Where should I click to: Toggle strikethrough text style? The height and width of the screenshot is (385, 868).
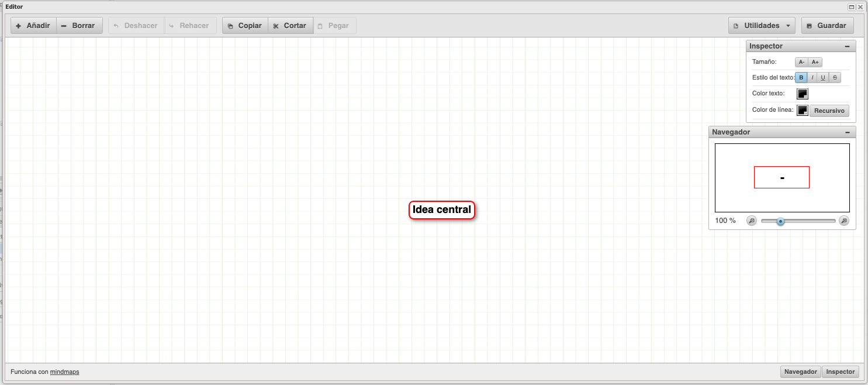(x=835, y=77)
